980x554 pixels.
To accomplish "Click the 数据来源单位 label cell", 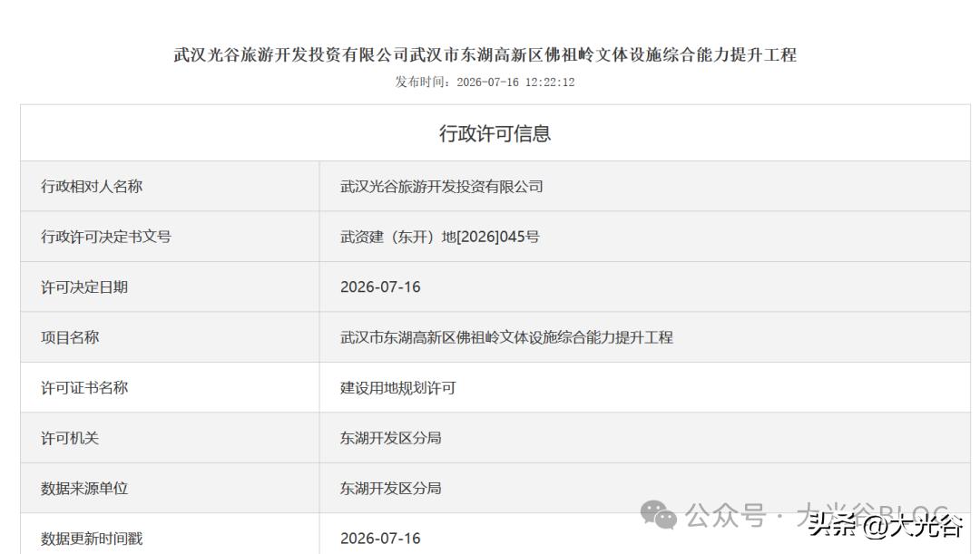I will coord(170,489).
